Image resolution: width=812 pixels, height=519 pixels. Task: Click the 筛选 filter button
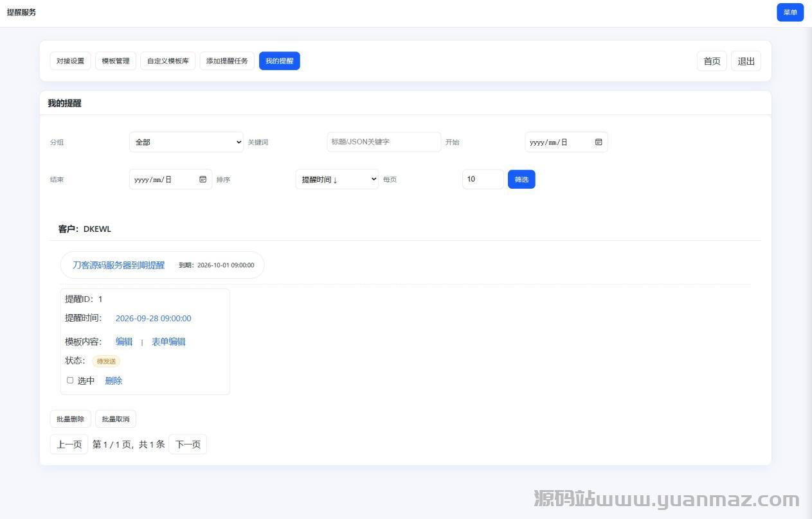521,179
